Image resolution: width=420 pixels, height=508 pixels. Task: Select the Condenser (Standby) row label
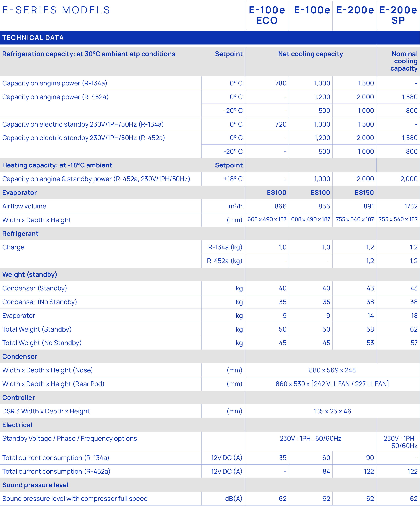coord(34,288)
